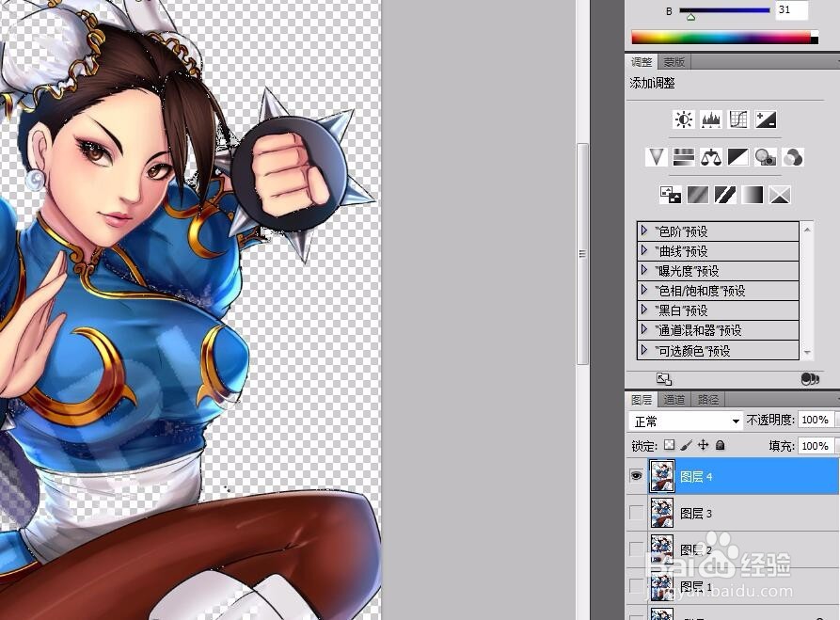Click the 图层 4 layer thumbnail
Screen dimensions: 840x620
point(661,476)
